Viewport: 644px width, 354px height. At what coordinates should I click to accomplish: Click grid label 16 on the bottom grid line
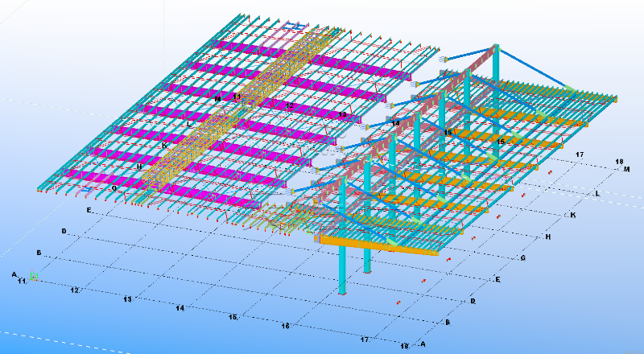click(x=285, y=327)
